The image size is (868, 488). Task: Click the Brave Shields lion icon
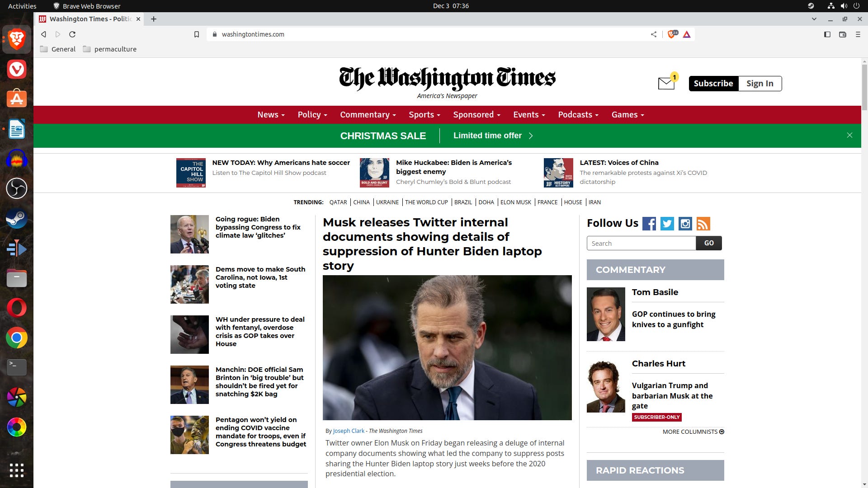pyautogui.click(x=672, y=34)
